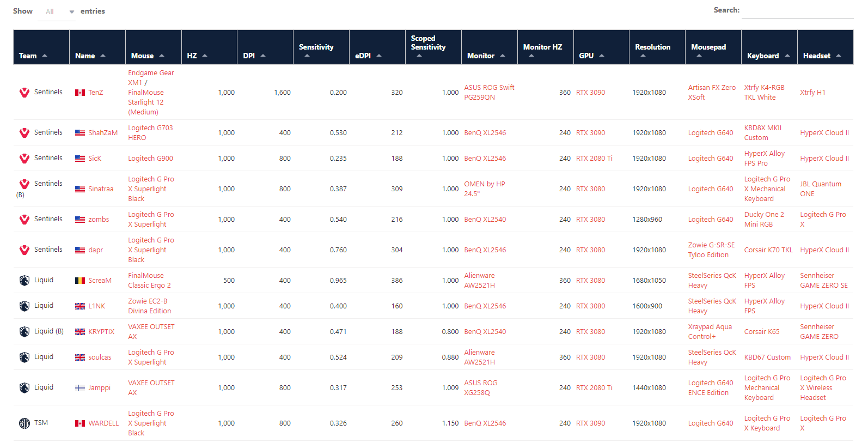Click Sentinels logo in zombs row
Viewport: 868px width, 443px height.
[25, 220]
